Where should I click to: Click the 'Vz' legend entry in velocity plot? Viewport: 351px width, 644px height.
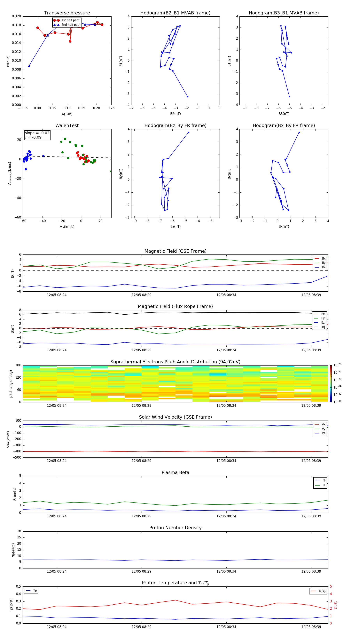(320, 433)
